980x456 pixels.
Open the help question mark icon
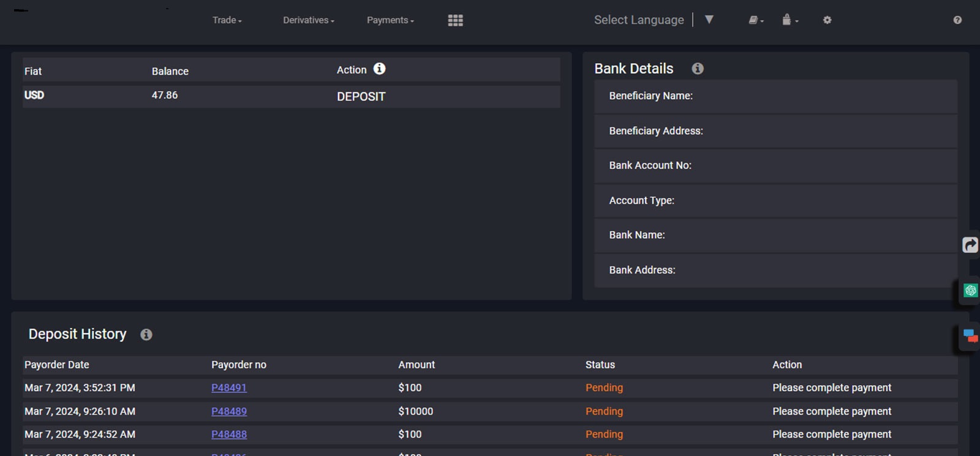(957, 20)
